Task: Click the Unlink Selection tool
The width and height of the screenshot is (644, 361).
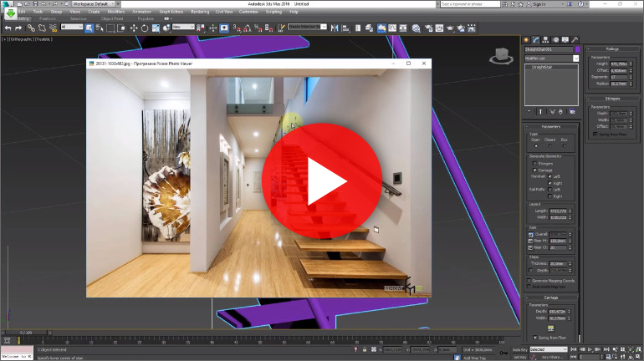Action: pyautogui.click(x=42, y=28)
